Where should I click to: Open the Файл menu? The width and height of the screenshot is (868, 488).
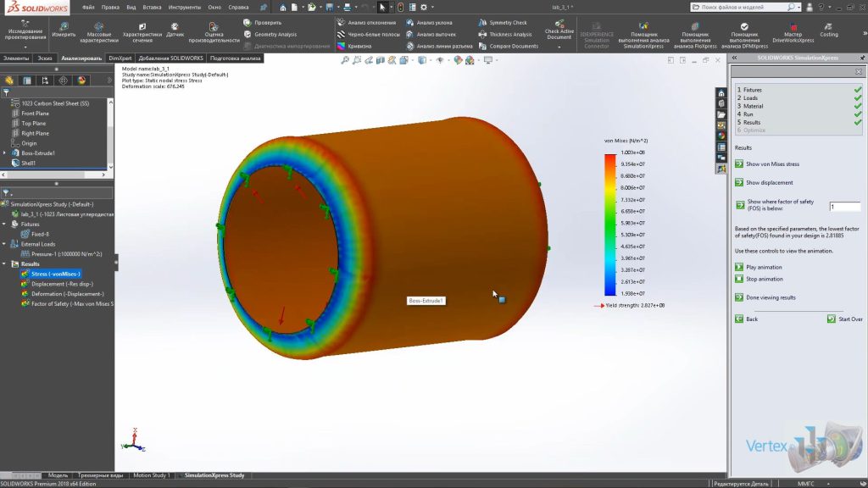(88, 7)
